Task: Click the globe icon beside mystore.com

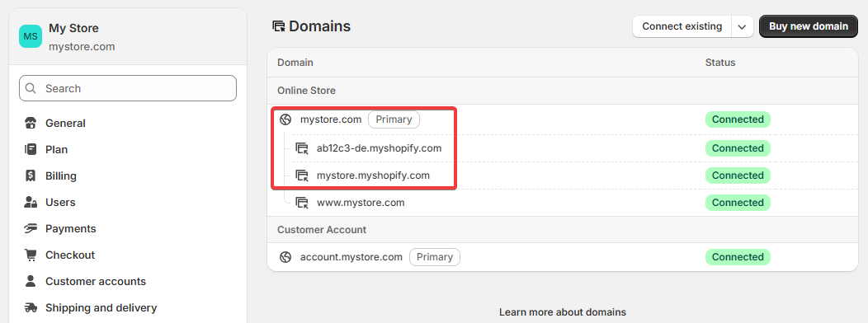Action: (x=285, y=119)
